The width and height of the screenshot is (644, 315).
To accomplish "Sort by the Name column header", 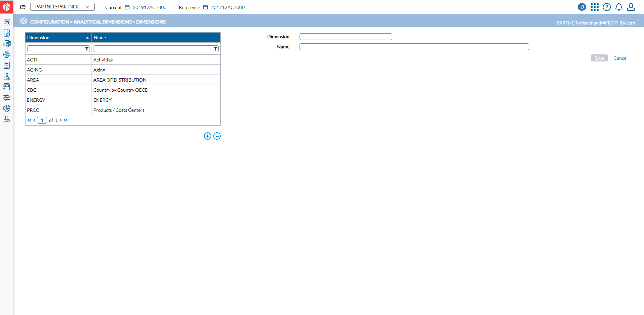I will pos(156,38).
